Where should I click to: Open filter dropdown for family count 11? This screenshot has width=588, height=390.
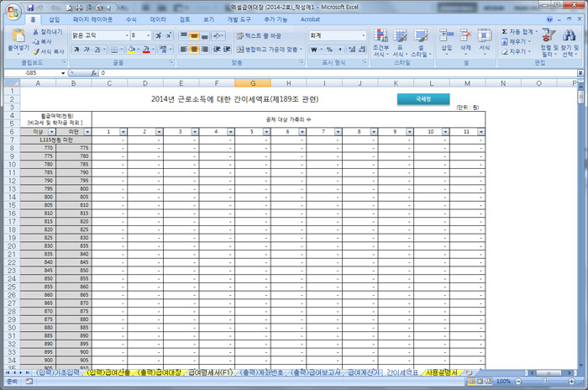point(481,132)
